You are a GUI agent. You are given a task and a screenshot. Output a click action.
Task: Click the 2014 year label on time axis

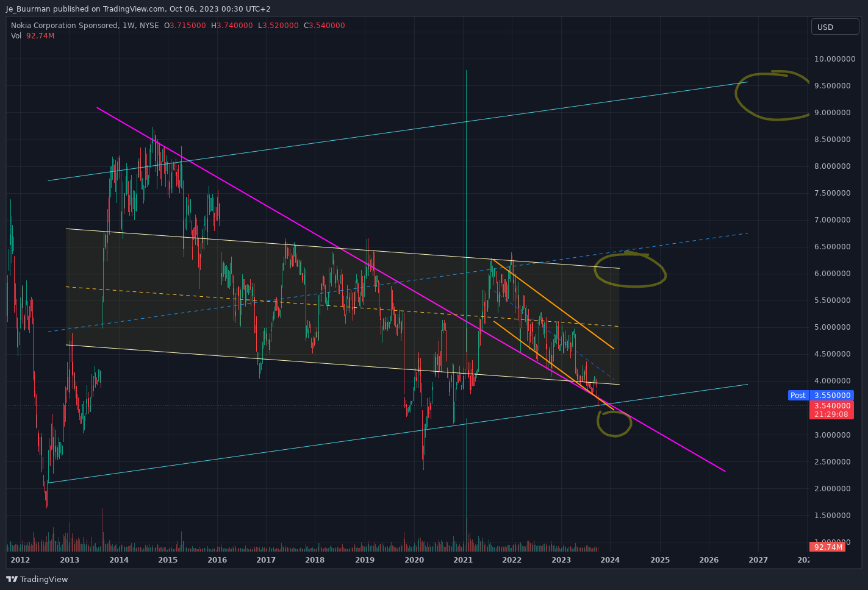click(119, 560)
